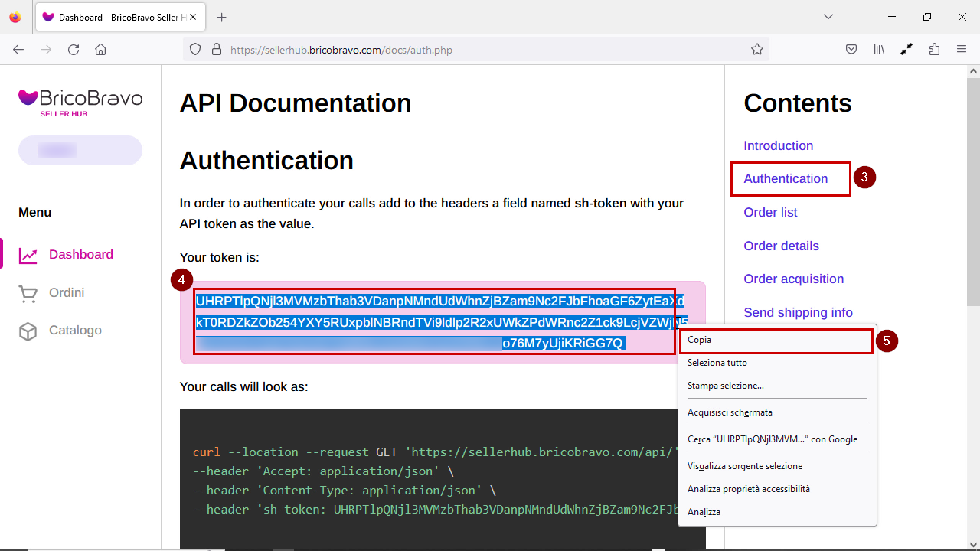The height and width of the screenshot is (551, 980).
Task: Click the API Documentation heading
Action: pyautogui.click(x=296, y=103)
